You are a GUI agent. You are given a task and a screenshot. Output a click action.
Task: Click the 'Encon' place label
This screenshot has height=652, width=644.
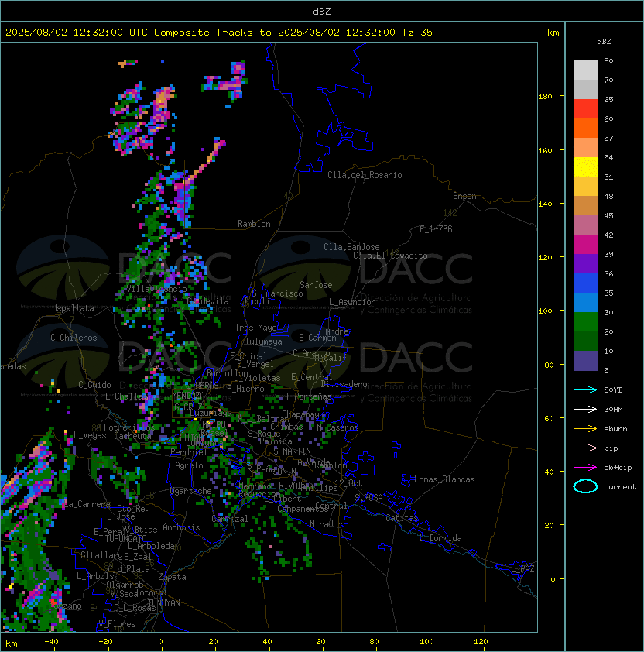pyautogui.click(x=464, y=196)
